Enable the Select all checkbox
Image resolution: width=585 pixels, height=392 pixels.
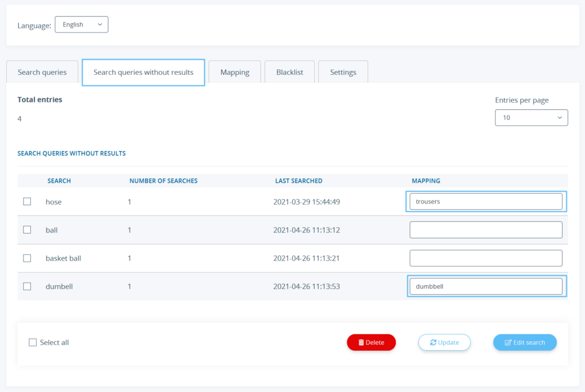pyautogui.click(x=33, y=342)
